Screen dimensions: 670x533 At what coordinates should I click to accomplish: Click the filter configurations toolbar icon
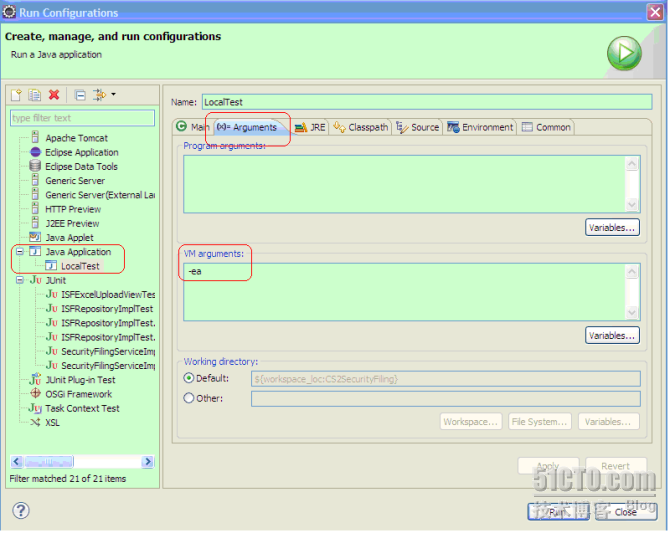[100, 94]
